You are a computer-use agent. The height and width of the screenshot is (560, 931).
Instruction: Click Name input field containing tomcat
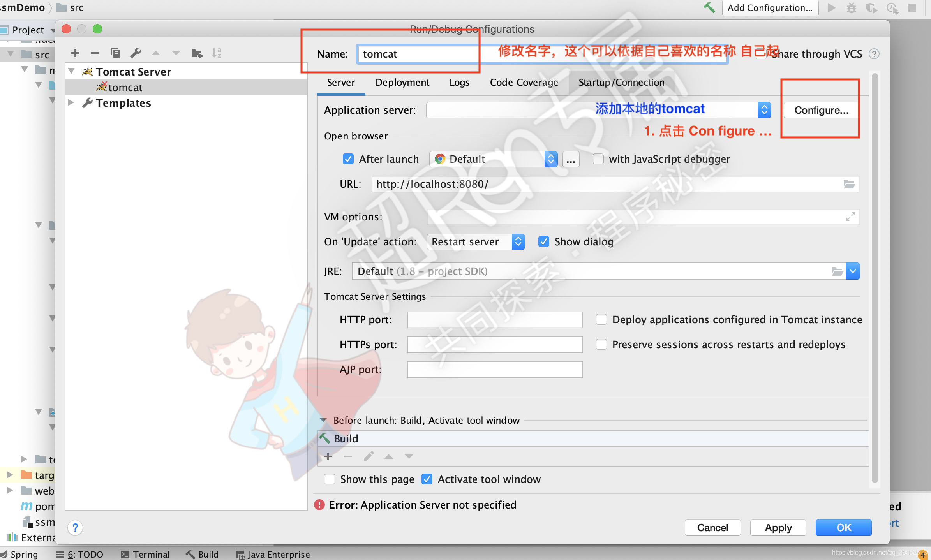click(543, 54)
